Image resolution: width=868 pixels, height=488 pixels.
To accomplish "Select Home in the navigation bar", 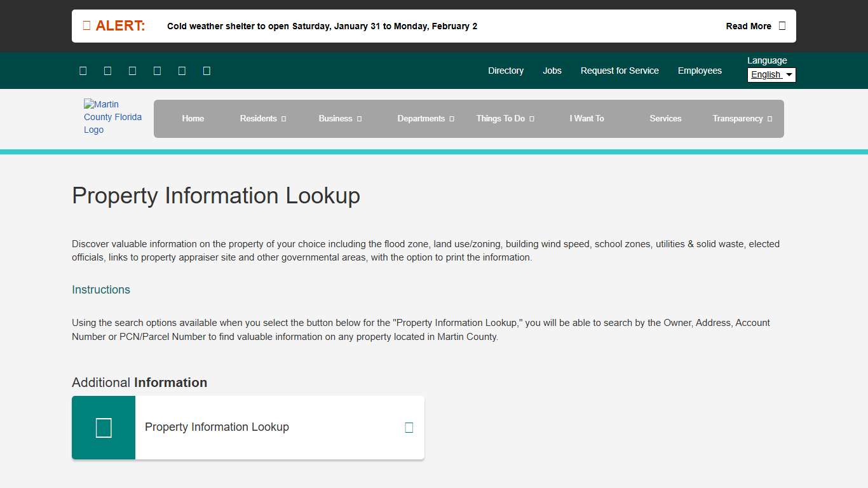I will pos(193,119).
